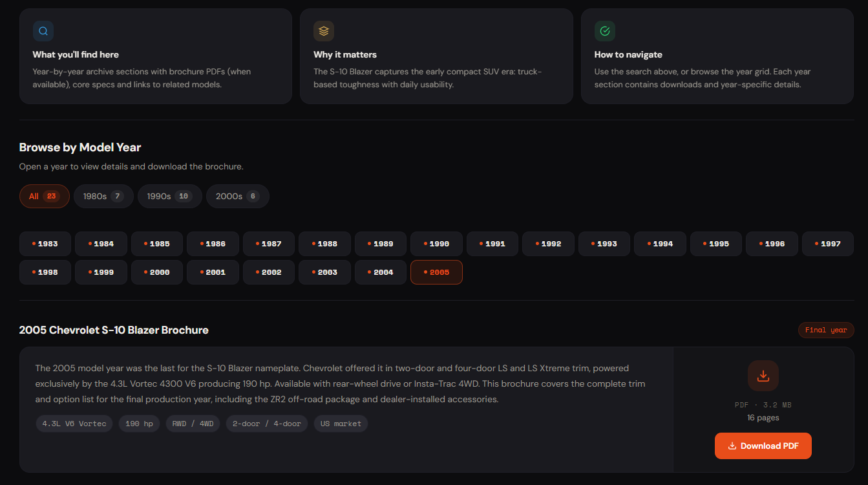Open the 1985 model year
Viewport: 868px width, 485px height.
tap(157, 244)
